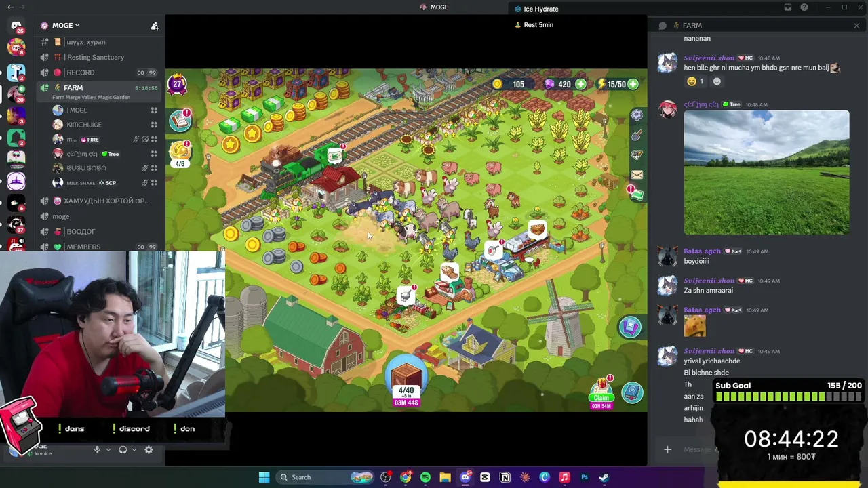Open Svljeenii shon's profile from 10:48 message
Screen dimensions: 868x488
(x=709, y=58)
